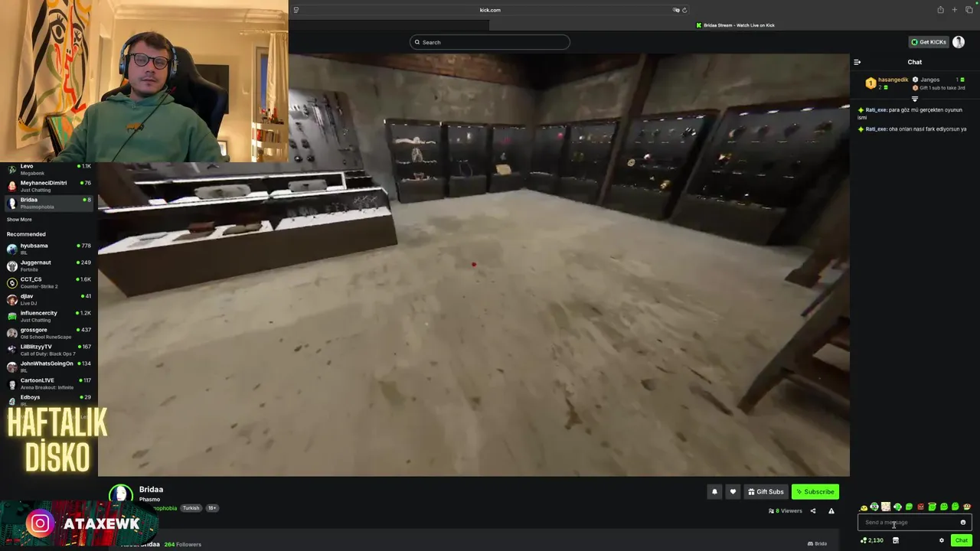The image size is (980, 551).
Task: Click the first yellow emote in quick bar
Action: [864, 507]
